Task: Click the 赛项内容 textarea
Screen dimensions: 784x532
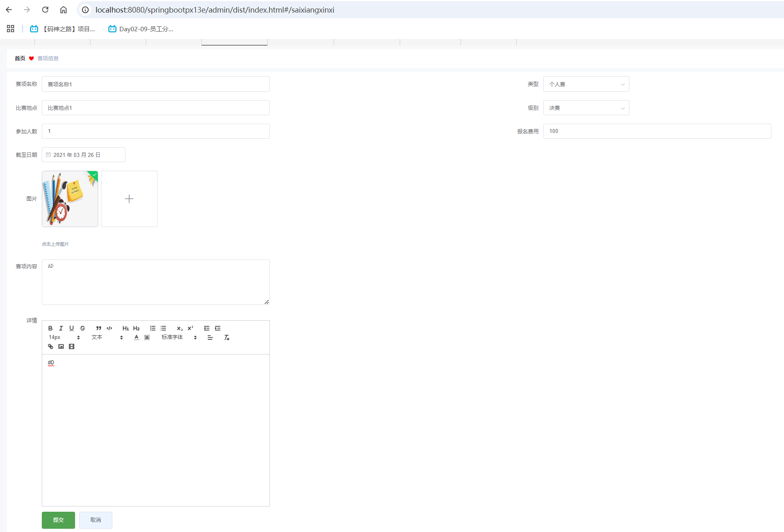Action: 156,282
